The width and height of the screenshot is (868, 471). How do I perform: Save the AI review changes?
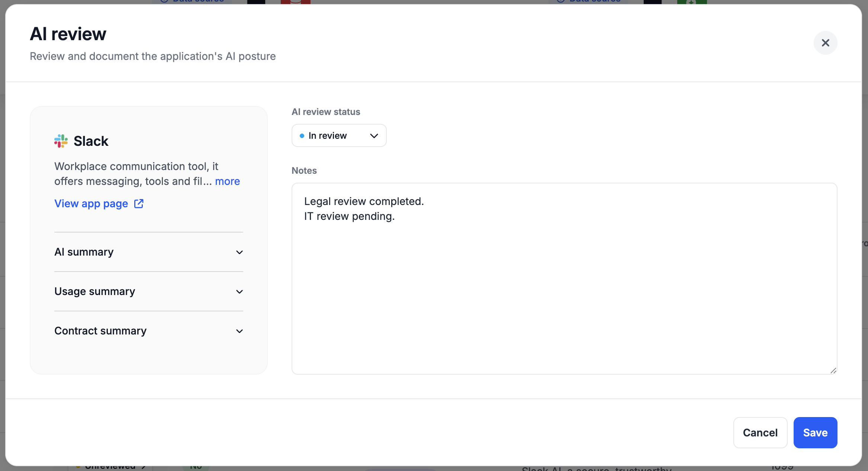(815, 433)
